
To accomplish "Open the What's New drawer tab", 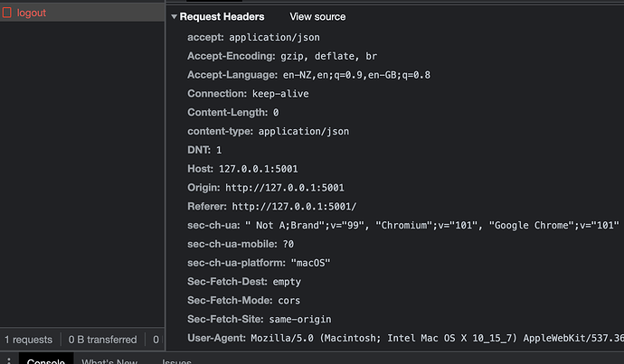I will (x=109, y=361).
